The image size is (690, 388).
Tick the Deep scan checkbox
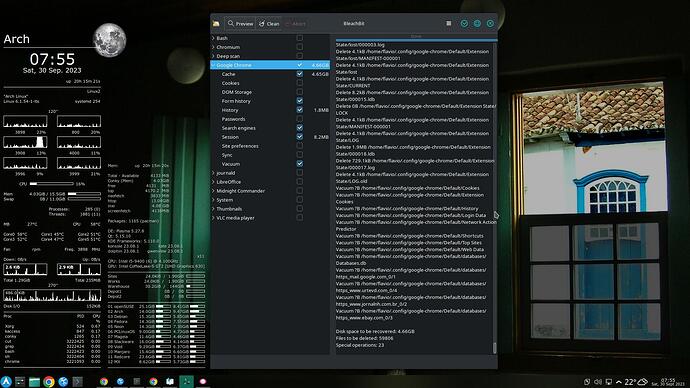(x=300, y=56)
